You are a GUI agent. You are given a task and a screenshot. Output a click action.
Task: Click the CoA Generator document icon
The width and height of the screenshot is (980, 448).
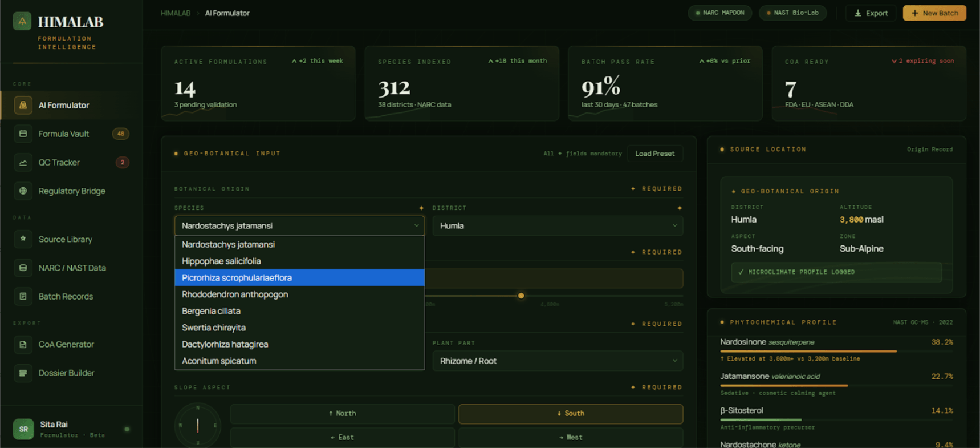(x=23, y=345)
